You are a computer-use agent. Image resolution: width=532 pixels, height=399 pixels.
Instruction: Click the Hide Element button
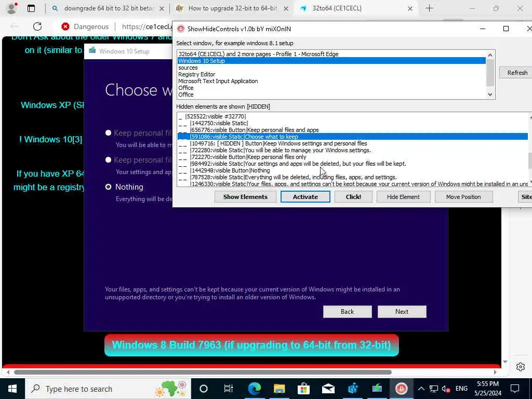[403, 197]
